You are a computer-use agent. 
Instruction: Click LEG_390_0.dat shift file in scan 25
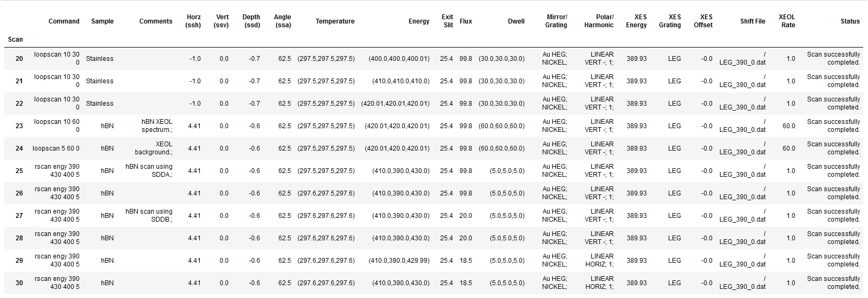point(742,171)
